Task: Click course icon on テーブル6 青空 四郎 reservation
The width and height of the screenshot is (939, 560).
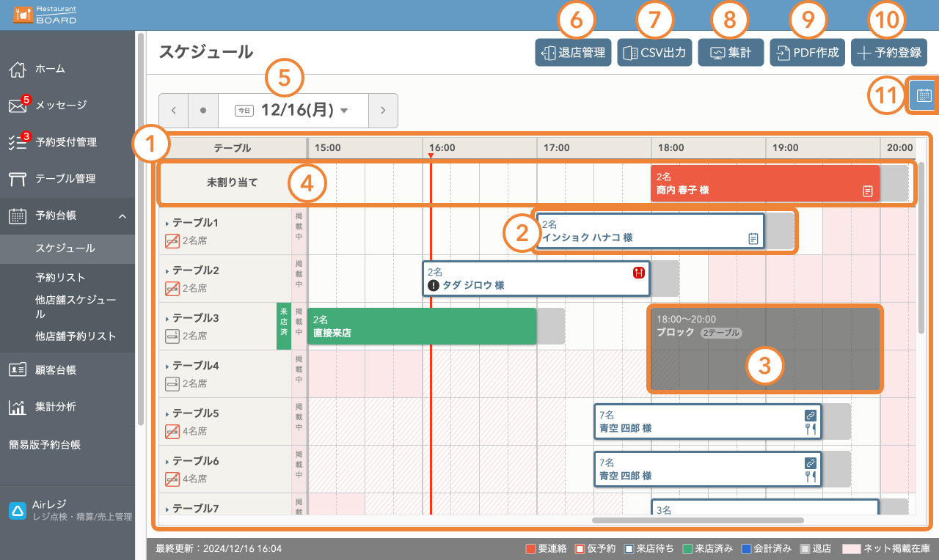Action: 811,476
